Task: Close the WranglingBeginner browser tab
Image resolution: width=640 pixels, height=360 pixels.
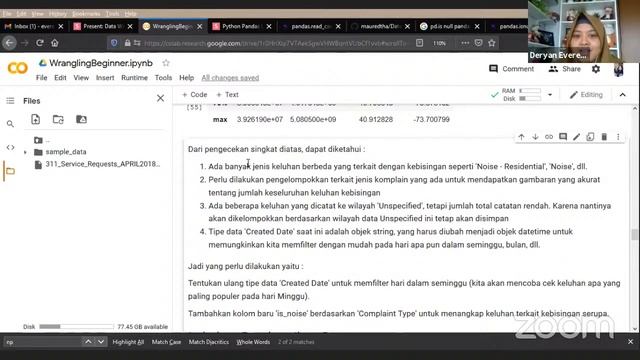Action: click(200, 26)
